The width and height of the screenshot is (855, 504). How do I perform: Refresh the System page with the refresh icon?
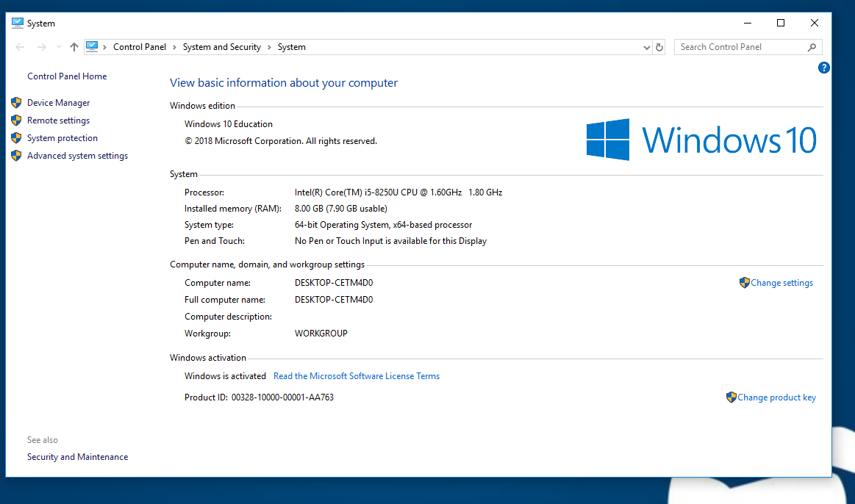(x=659, y=47)
